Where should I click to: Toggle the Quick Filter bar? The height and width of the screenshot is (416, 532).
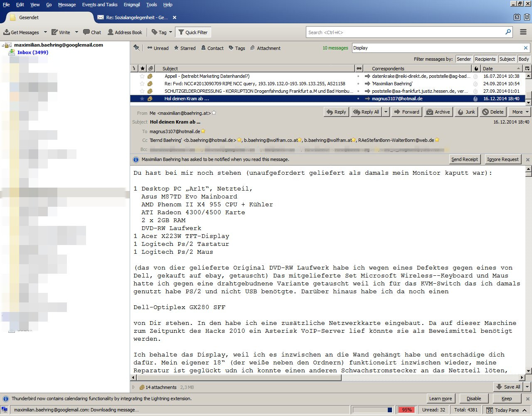coord(193,32)
